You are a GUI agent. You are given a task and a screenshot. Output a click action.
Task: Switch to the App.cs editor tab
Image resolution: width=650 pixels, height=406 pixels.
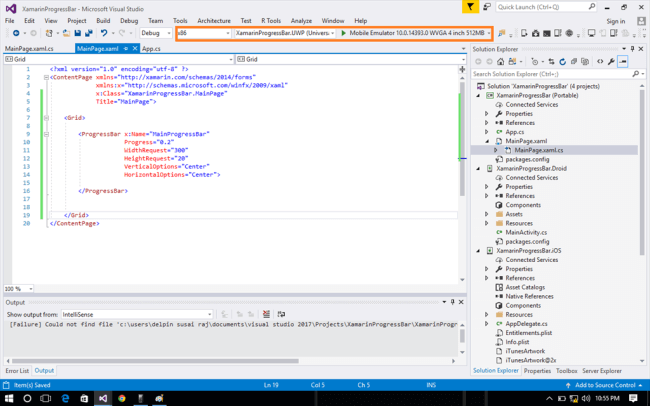(152, 47)
